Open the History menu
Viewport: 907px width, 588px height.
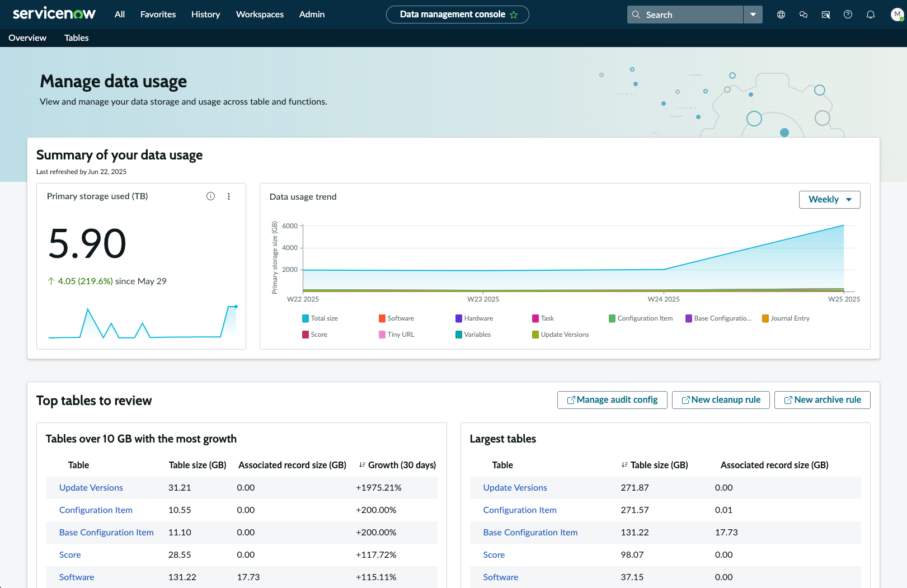click(x=205, y=15)
